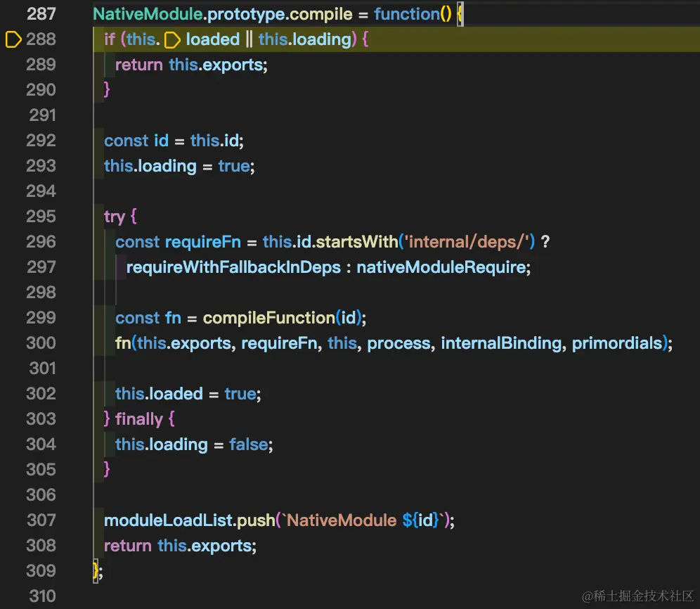Screen dimensions: 700x609
Task: Click 'startsWith' method call
Action: (x=357, y=242)
